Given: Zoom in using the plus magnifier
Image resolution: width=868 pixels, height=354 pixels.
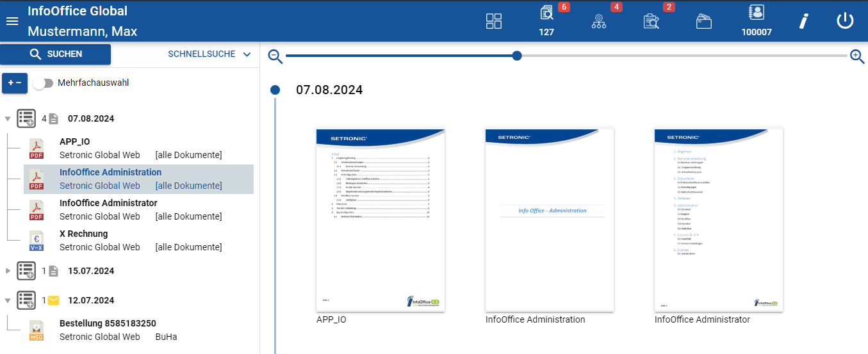Looking at the screenshot, I should (x=857, y=56).
